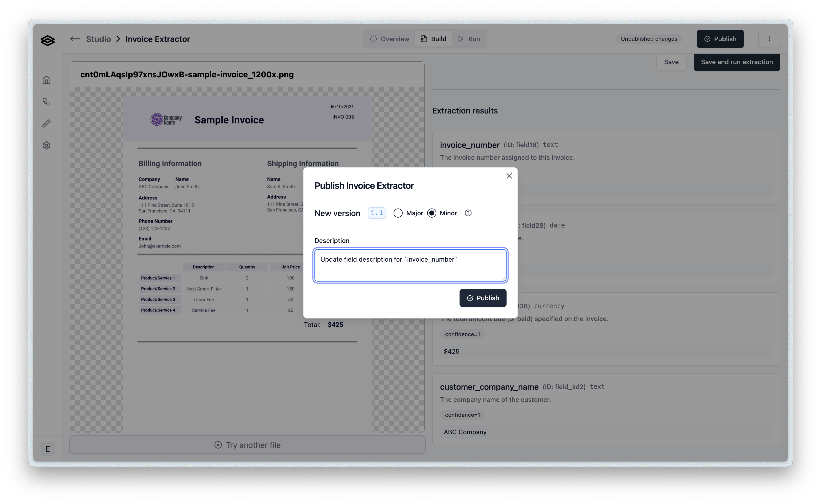Select the Minor version radio button
821x504 pixels.
(432, 213)
